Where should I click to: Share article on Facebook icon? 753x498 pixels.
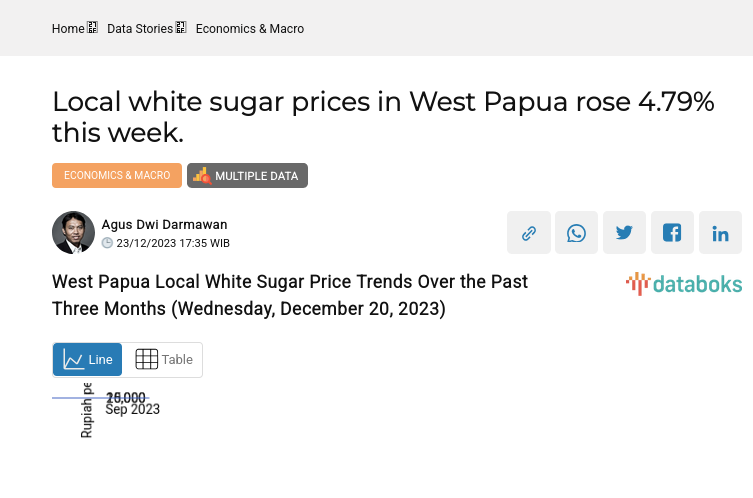[672, 233]
